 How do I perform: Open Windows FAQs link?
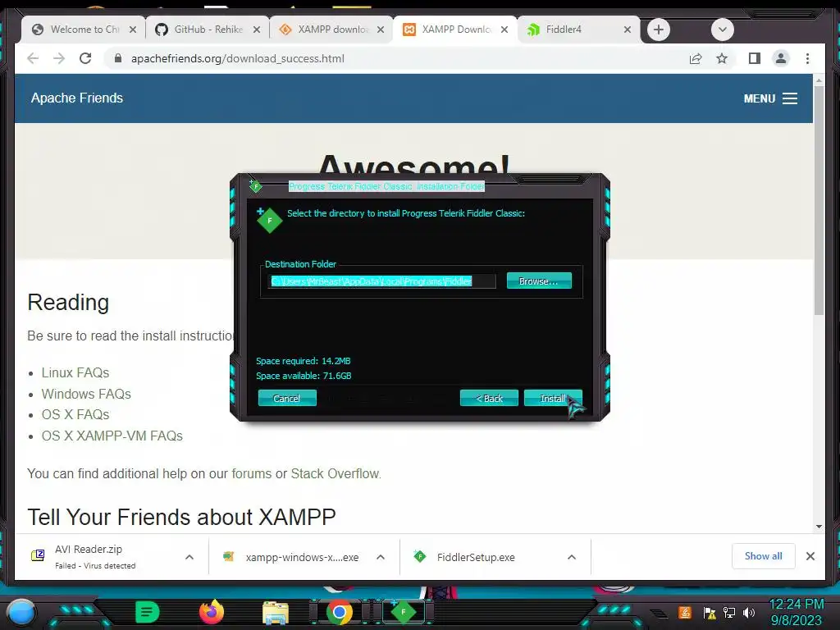(86, 394)
